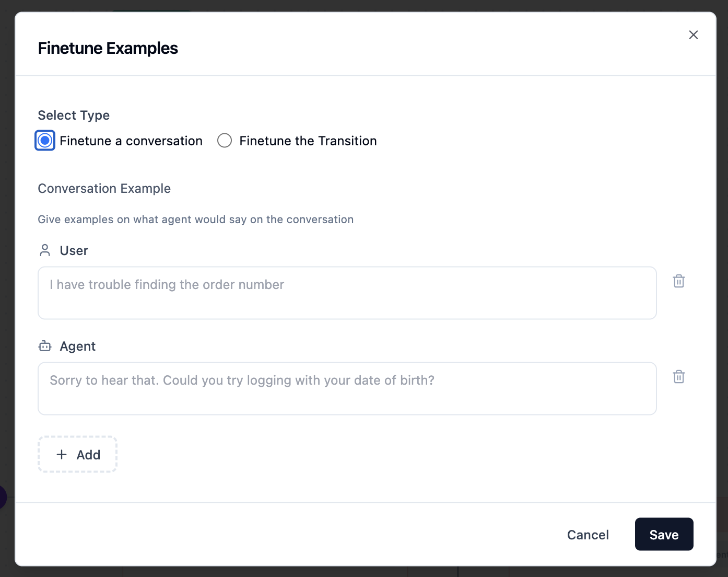Click Cancel to dismiss the dialog
Image resolution: width=728 pixels, height=577 pixels.
pos(588,535)
